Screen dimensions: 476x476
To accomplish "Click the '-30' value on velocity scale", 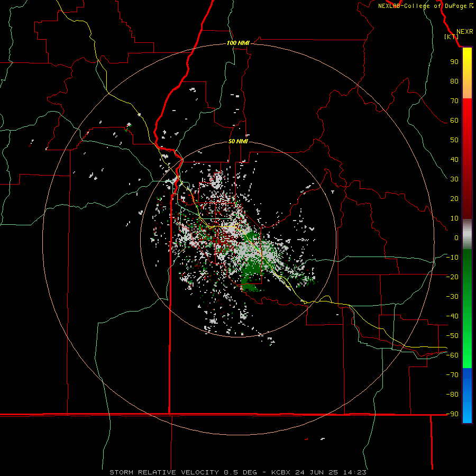I will [x=452, y=297].
